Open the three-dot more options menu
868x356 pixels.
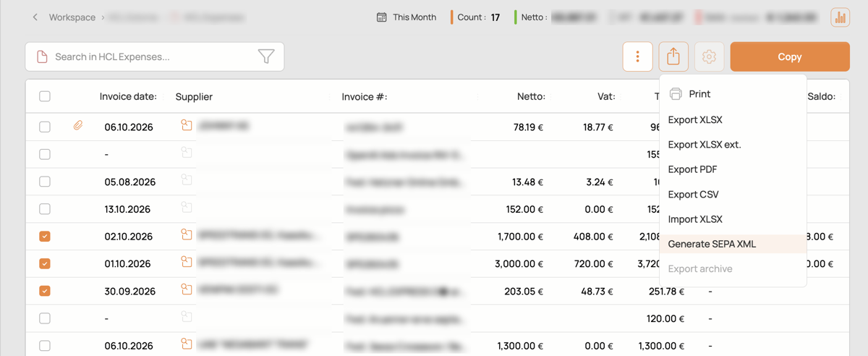637,56
